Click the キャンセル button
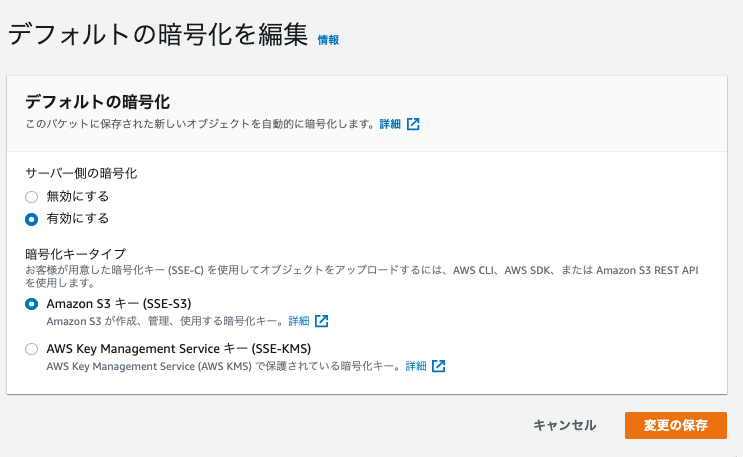 564,425
